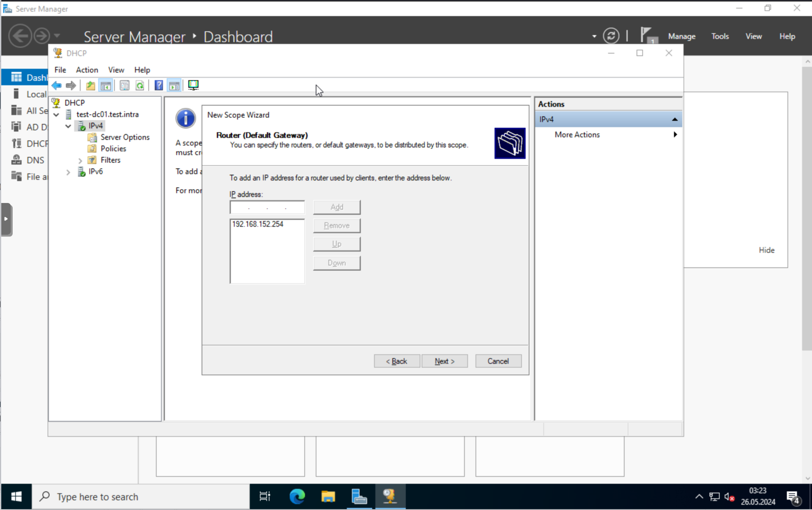812x510 pixels.
Task: Open Policies folder in the tree
Action: click(x=113, y=148)
